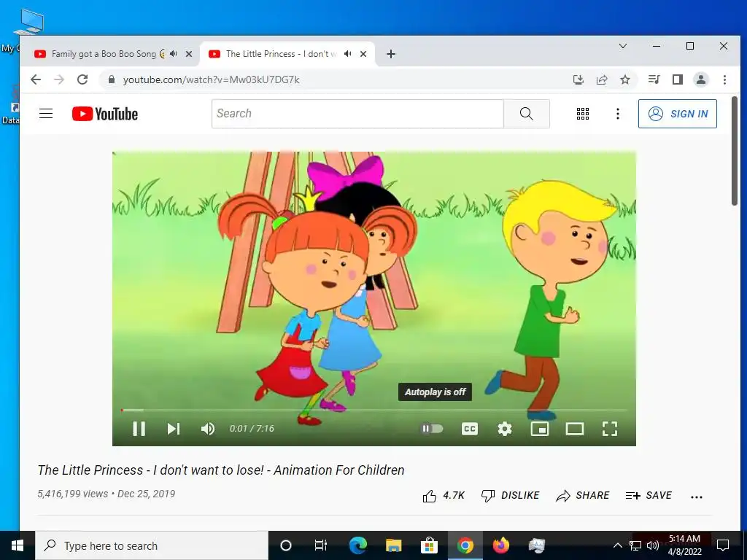The height and width of the screenshot is (560, 747).
Task: Skip to the next video
Action: click(174, 429)
